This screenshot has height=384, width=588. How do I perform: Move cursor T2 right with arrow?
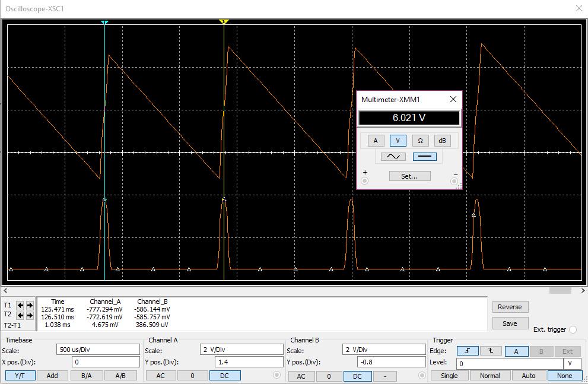pyautogui.click(x=30, y=315)
